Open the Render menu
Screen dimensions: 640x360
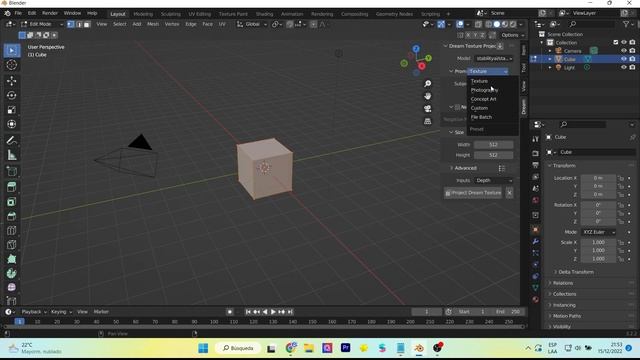click(x=50, y=13)
